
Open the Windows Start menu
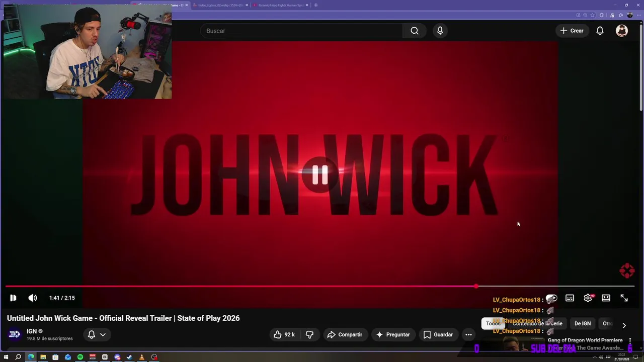6,357
